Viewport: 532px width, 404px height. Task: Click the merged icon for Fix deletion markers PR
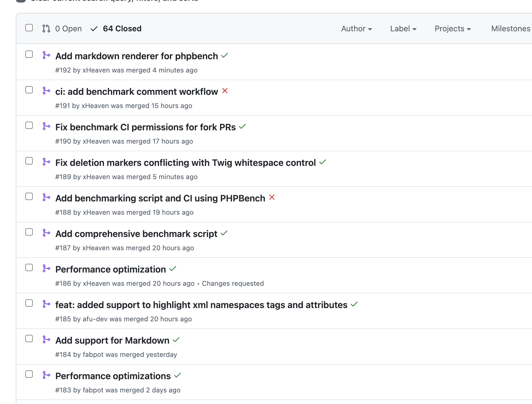[x=46, y=162]
